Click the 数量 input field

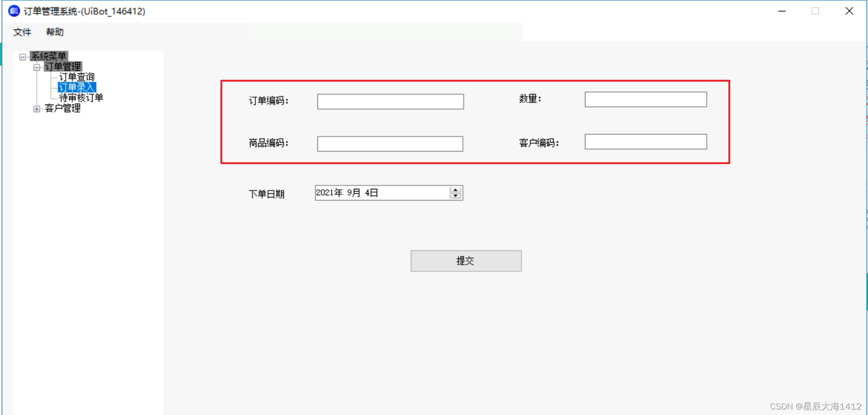coord(645,99)
